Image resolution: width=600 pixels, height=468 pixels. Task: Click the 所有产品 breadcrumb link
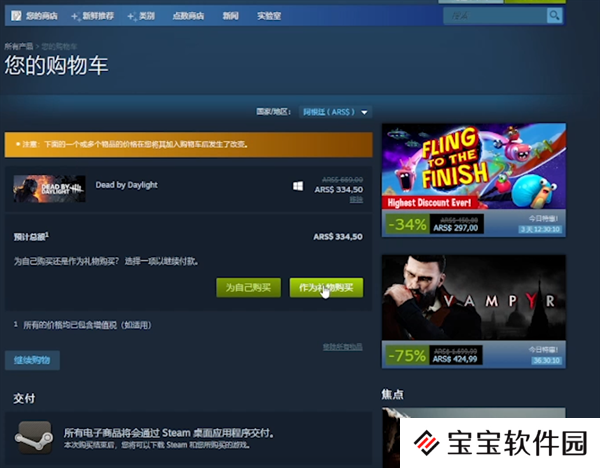[19, 47]
